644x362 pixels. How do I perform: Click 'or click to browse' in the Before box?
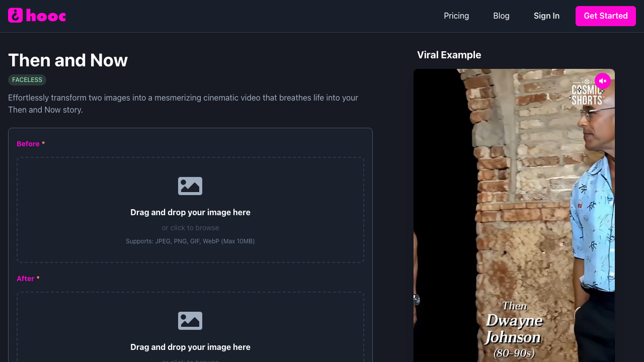click(190, 228)
